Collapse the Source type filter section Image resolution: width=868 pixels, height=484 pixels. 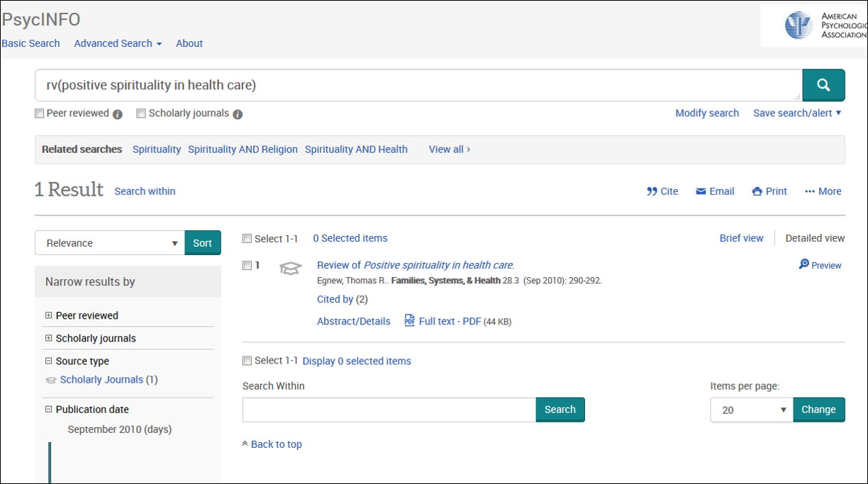pos(49,361)
